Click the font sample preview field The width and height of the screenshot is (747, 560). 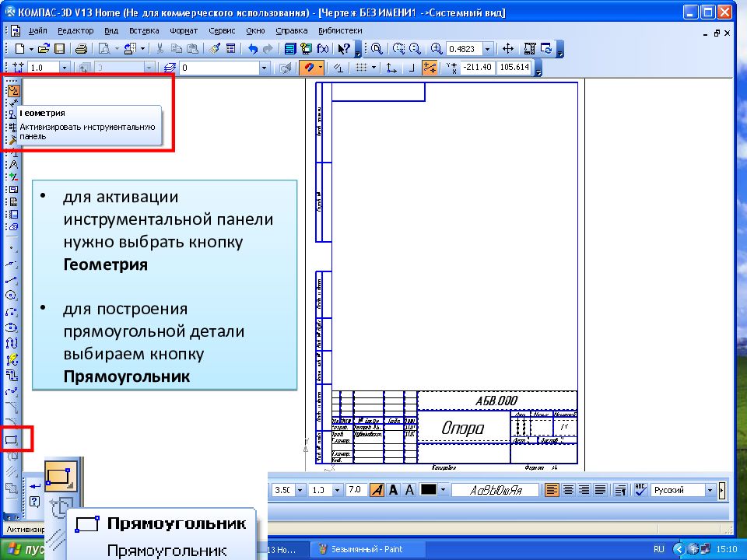[x=496, y=489]
